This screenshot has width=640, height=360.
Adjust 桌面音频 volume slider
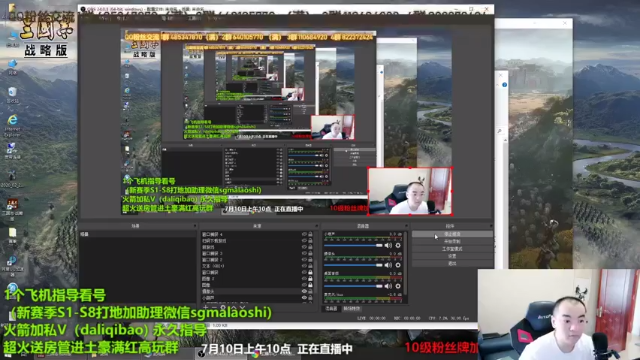click(x=353, y=286)
